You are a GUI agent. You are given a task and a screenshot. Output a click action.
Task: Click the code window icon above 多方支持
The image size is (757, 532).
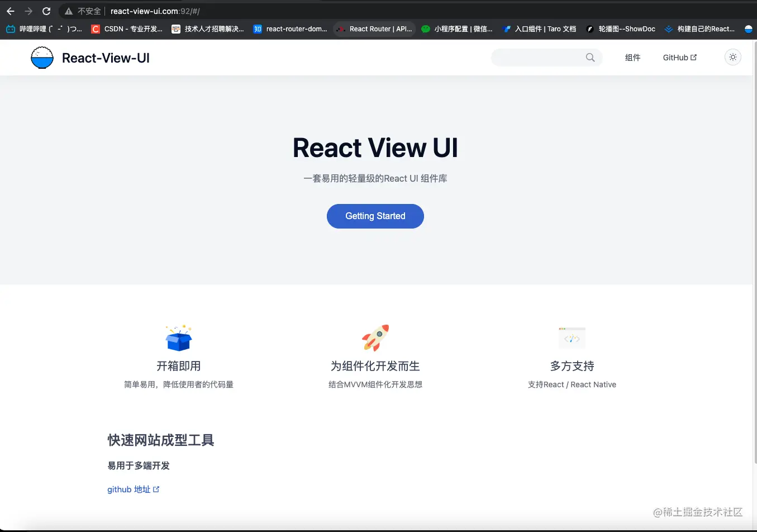(x=572, y=338)
